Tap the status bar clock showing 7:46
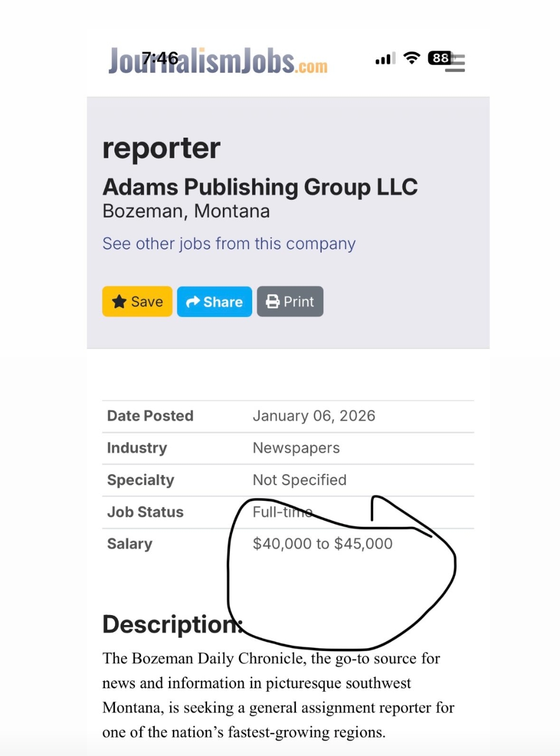560x756 pixels. [x=160, y=58]
